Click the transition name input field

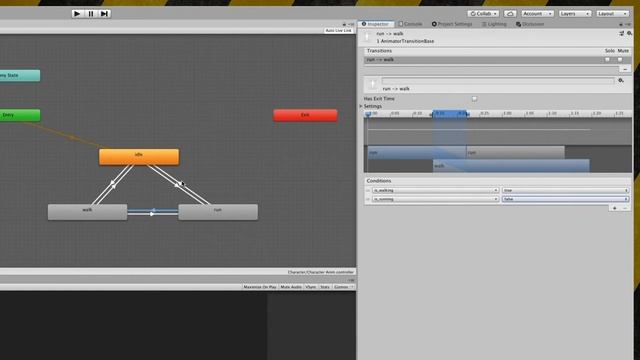[498, 81]
